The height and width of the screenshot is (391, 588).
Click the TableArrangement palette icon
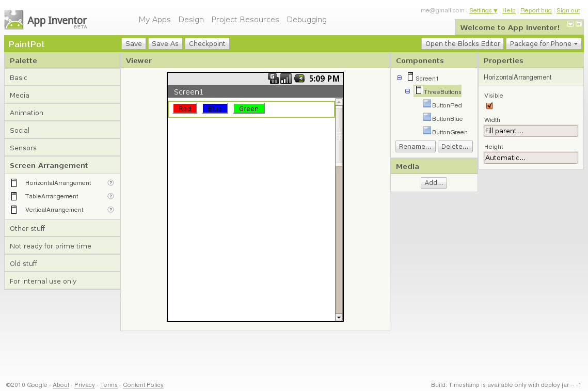[14, 196]
